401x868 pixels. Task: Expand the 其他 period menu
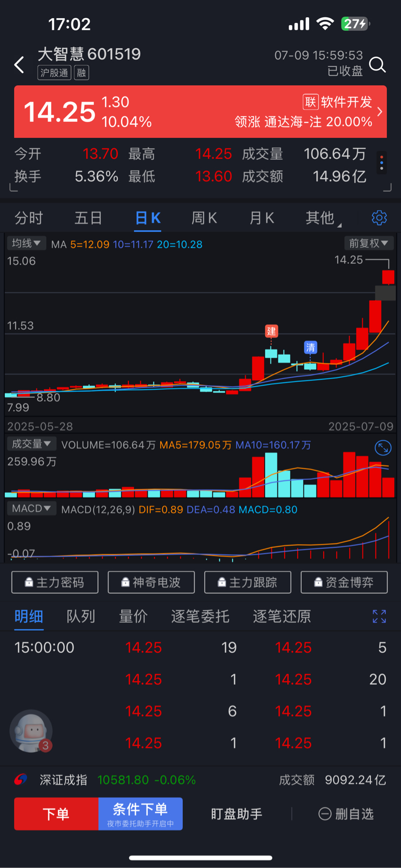click(x=323, y=218)
